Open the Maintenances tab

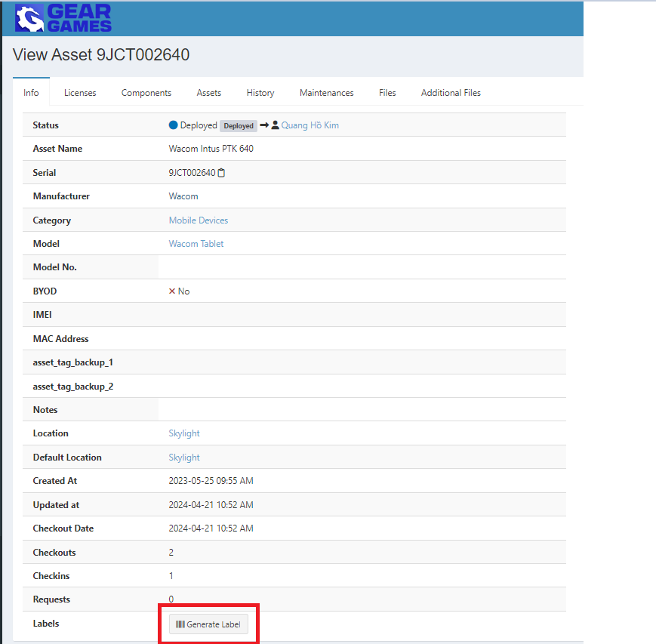(326, 93)
